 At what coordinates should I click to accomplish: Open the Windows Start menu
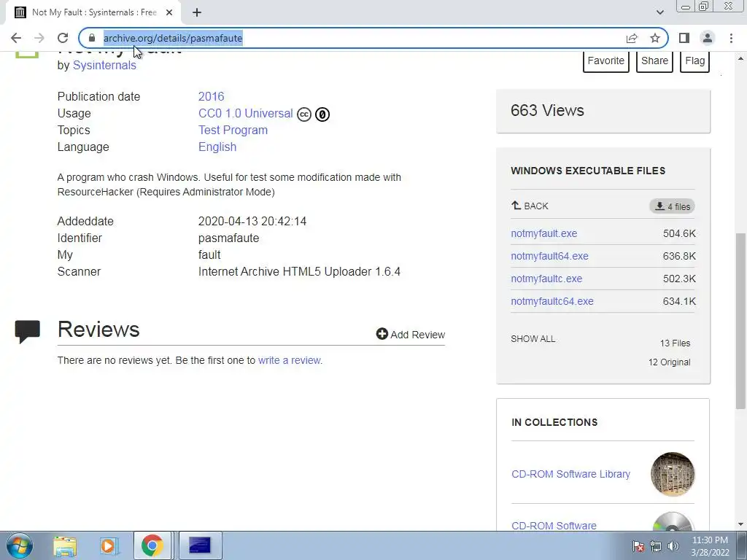19,545
